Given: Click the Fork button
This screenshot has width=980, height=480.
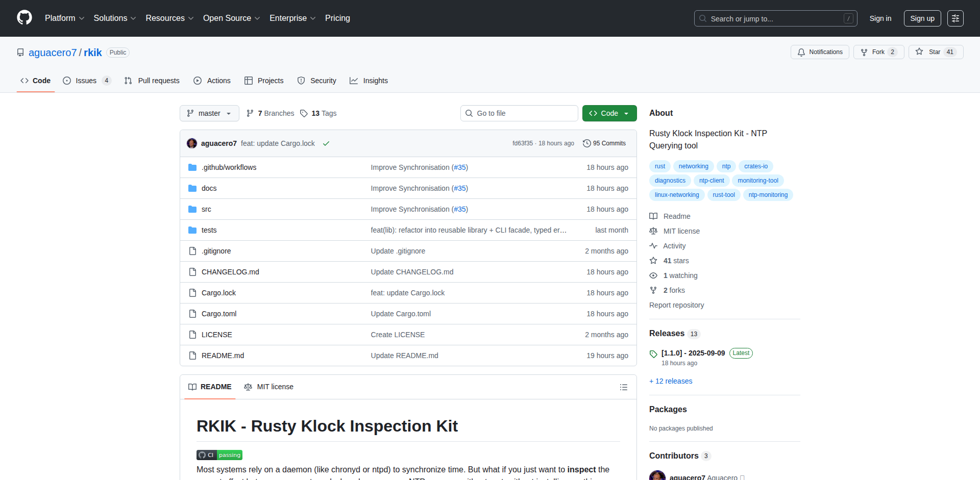Looking at the screenshot, I should 878,52.
